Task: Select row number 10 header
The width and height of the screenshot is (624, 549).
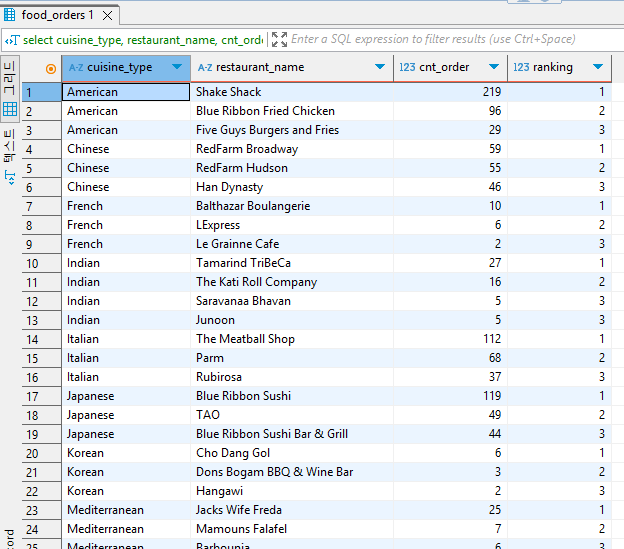Action: pyautogui.click(x=41, y=263)
